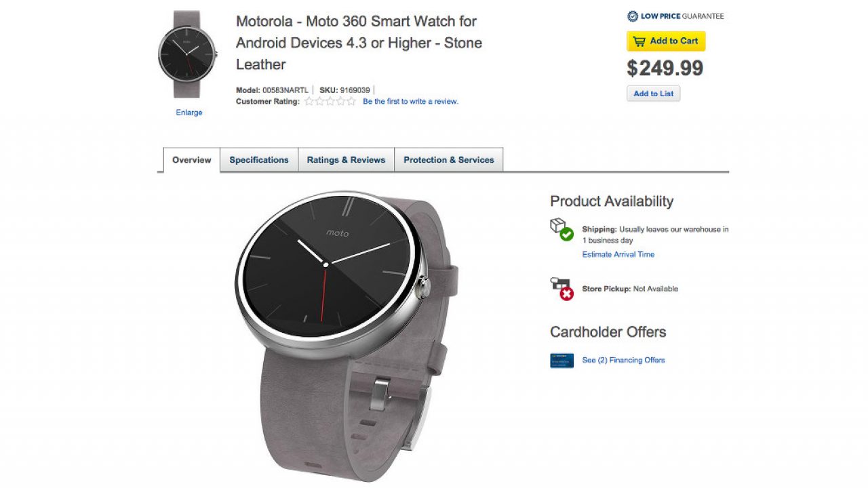Click the Low Price Guarantee badge icon
This screenshot has height=488, width=868.
click(x=633, y=16)
